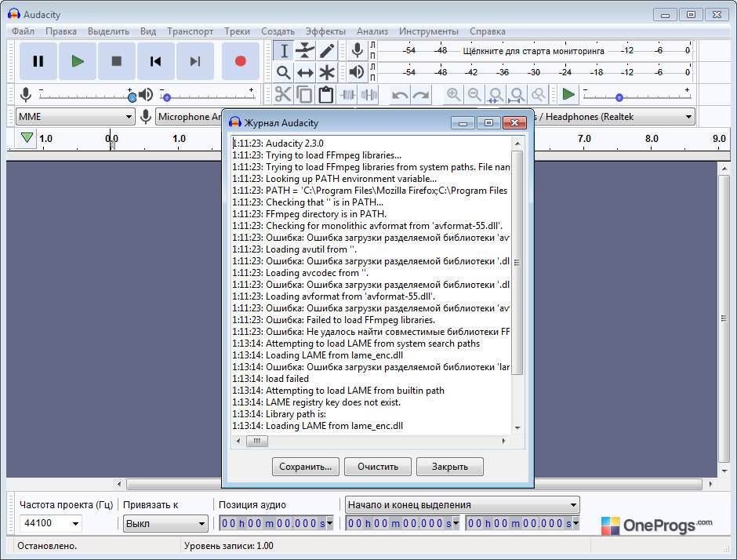Open audio position time format arrow
737x560 pixels.
pyautogui.click(x=329, y=523)
